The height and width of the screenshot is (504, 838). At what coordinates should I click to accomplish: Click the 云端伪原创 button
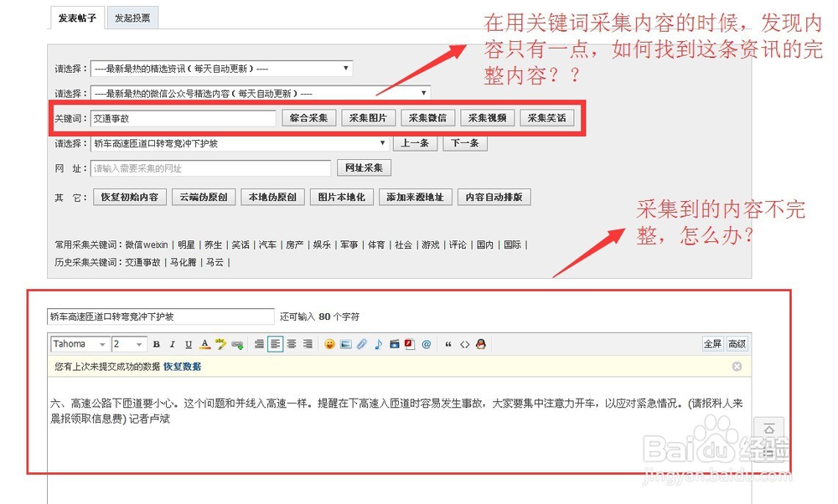click(x=204, y=197)
